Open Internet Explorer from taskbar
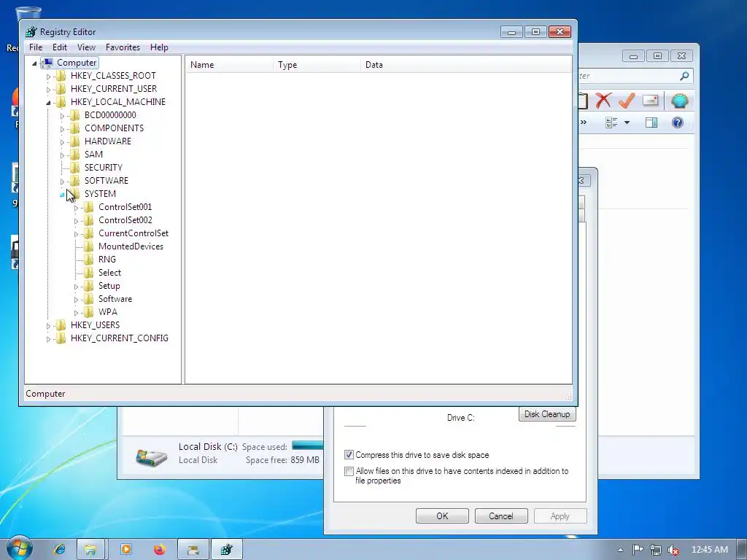 click(x=60, y=550)
